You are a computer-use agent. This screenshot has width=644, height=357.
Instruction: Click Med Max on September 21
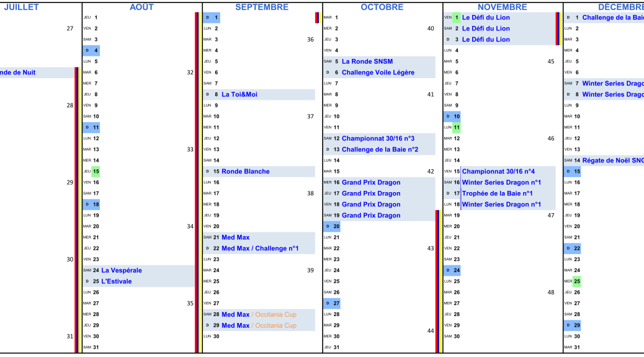pyautogui.click(x=235, y=237)
